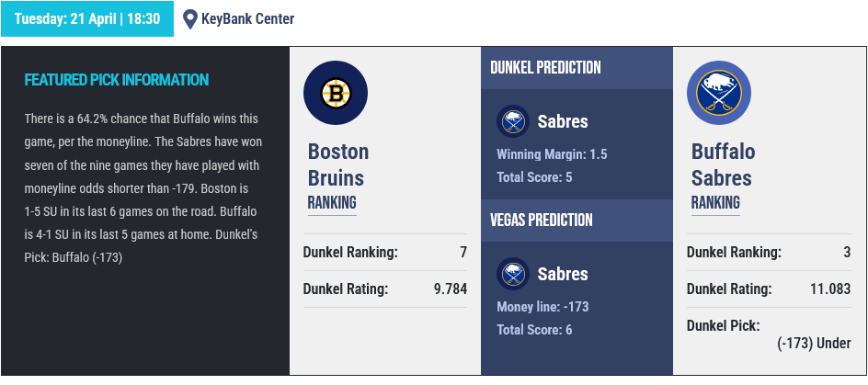Click the Featured Pick Information heading
868x385 pixels.
(x=117, y=80)
